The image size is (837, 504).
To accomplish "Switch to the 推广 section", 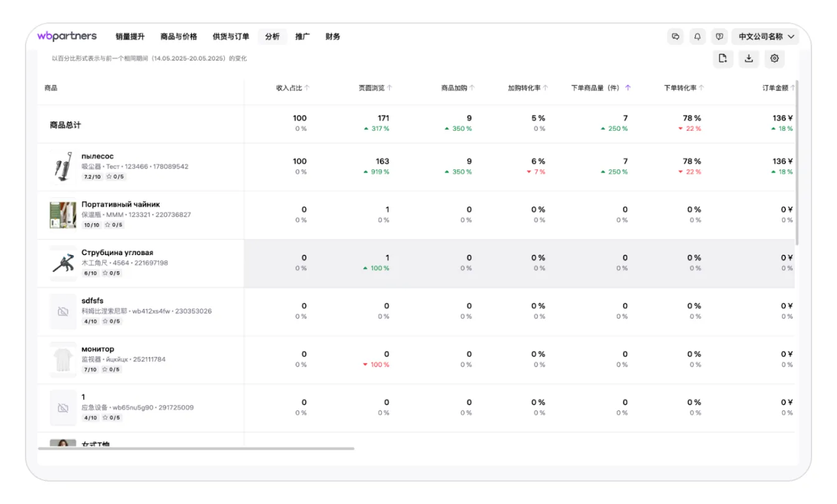I will [303, 37].
